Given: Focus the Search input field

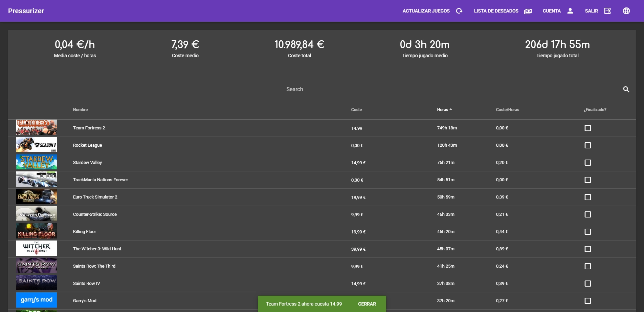Looking at the screenshot, I should (453, 89).
